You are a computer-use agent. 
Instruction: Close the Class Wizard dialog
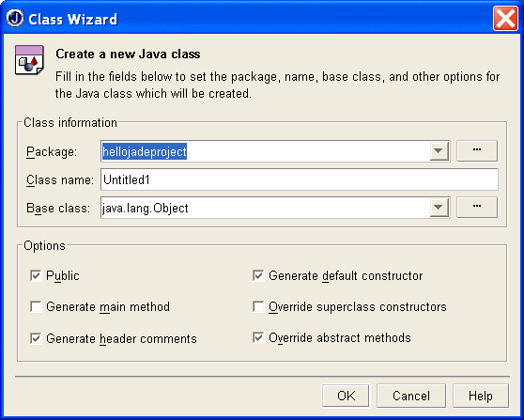click(x=505, y=19)
